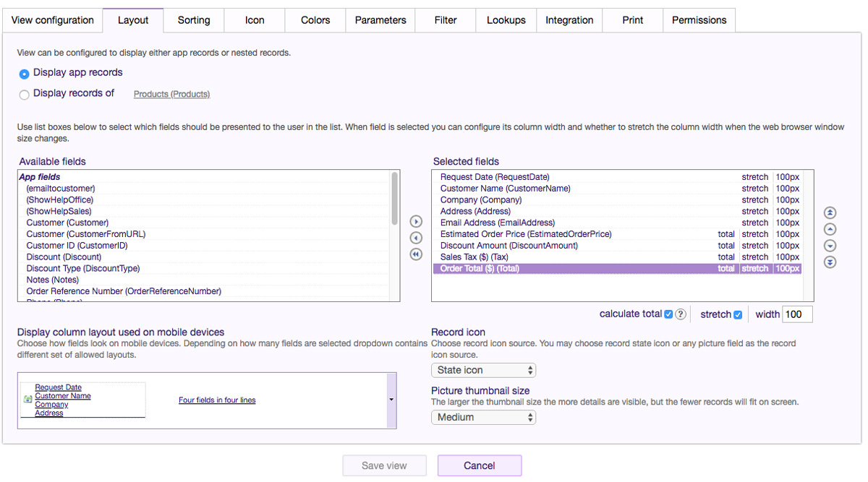The image size is (868, 482).
Task: Move selected field to bottom of list
Action: [830, 262]
